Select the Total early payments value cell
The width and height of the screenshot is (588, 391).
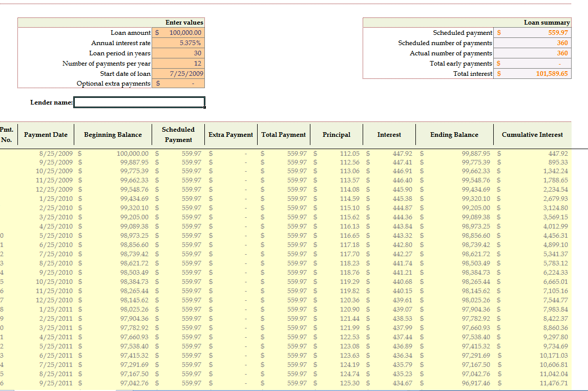click(x=533, y=63)
